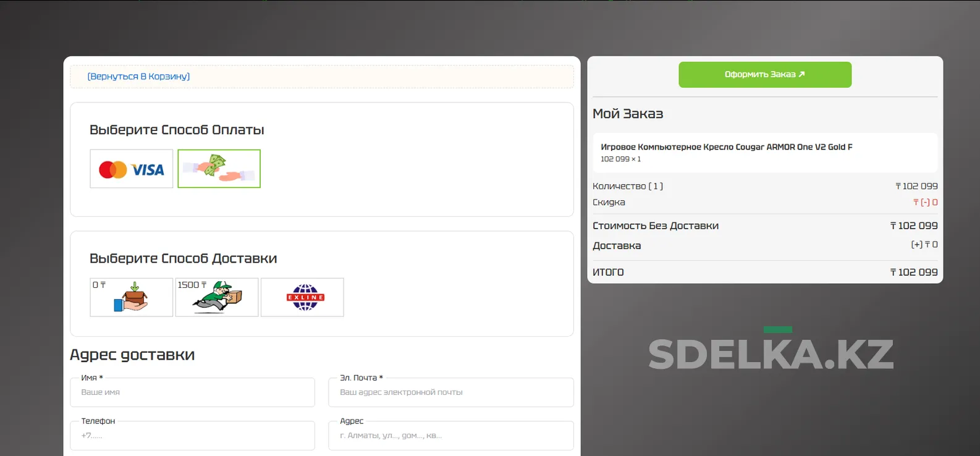The height and width of the screenshot is (456, 980).
Task: Select the 'Адрес' address input field
Action: (450, 436)
